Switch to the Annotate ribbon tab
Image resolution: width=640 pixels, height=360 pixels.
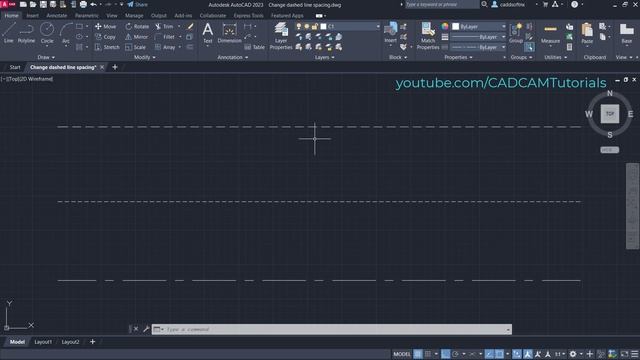(57, 16)
